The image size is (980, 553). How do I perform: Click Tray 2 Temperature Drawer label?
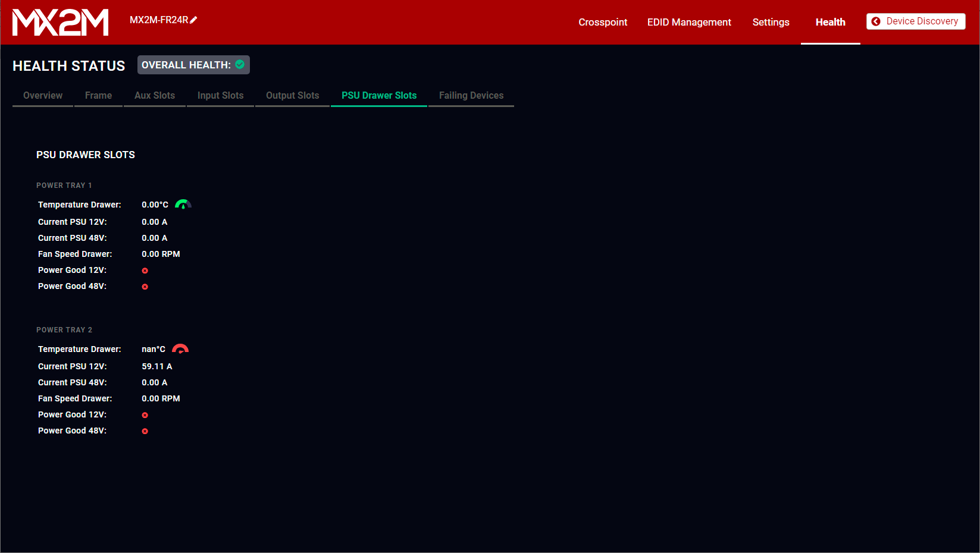point(80,349)
